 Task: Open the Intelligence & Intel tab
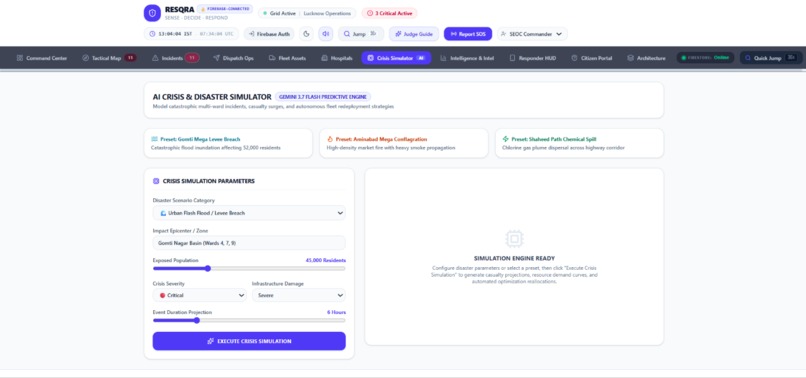point(467,58)
